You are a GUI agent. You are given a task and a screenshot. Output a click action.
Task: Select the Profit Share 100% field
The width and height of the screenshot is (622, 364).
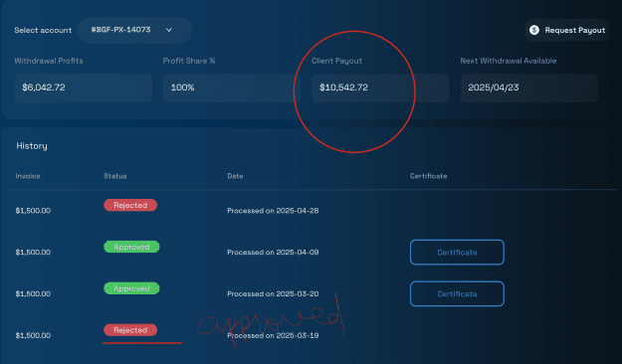pyautogui.click(x=232, y=88)
